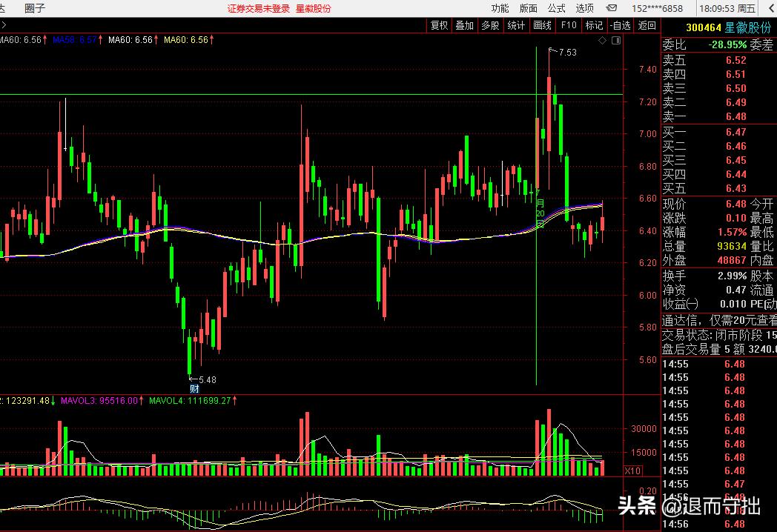The height and width of the screenshot is (532, 777).
Task: Open the 统计 statistics tool
Action: tap(516, 25)
